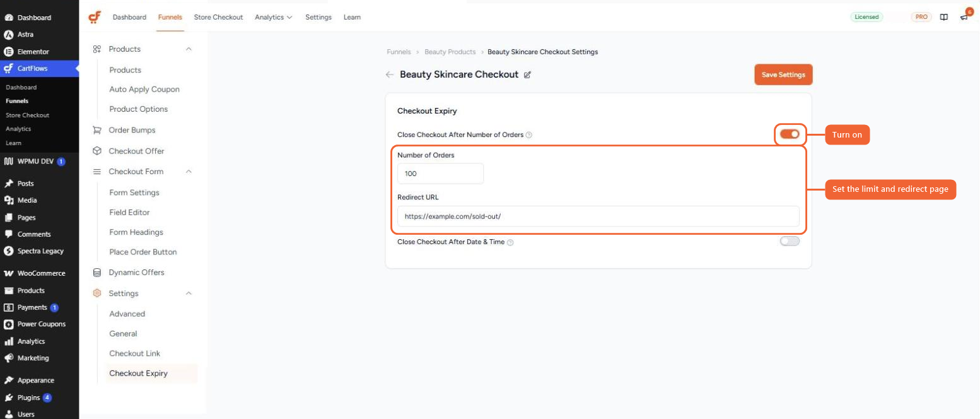Click the WPMU DEV icon
The height and width of the screenshot is (419, 980).
point(9,162)
